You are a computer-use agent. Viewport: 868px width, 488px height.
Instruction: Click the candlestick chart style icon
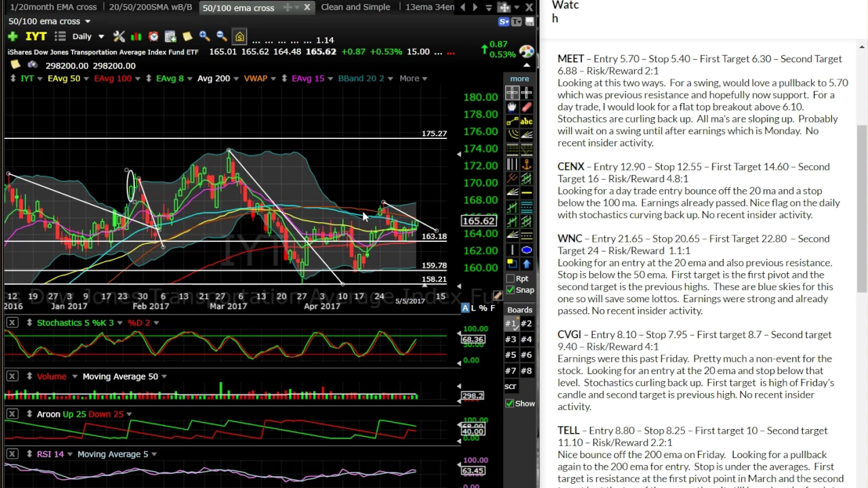tap(136, 37)
